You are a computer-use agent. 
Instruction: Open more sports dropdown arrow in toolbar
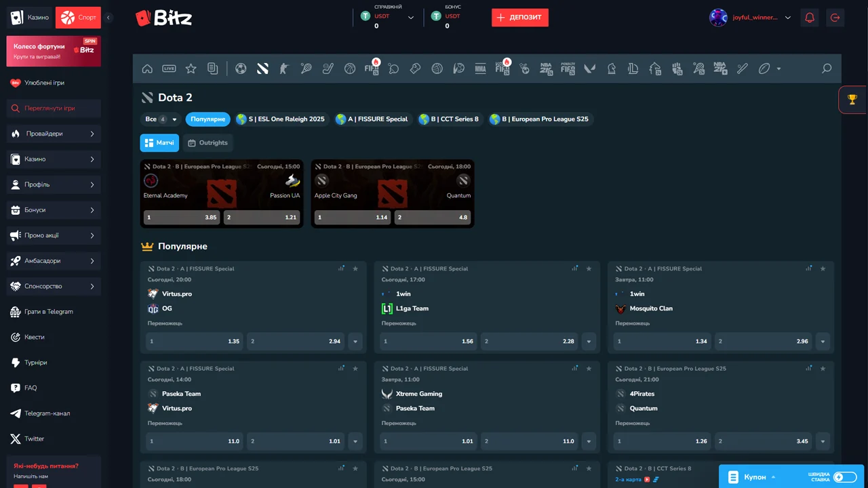click(778, 68)
